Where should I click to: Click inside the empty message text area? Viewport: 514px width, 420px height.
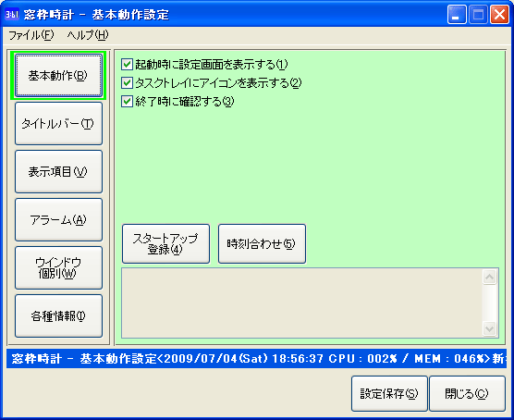302,303
